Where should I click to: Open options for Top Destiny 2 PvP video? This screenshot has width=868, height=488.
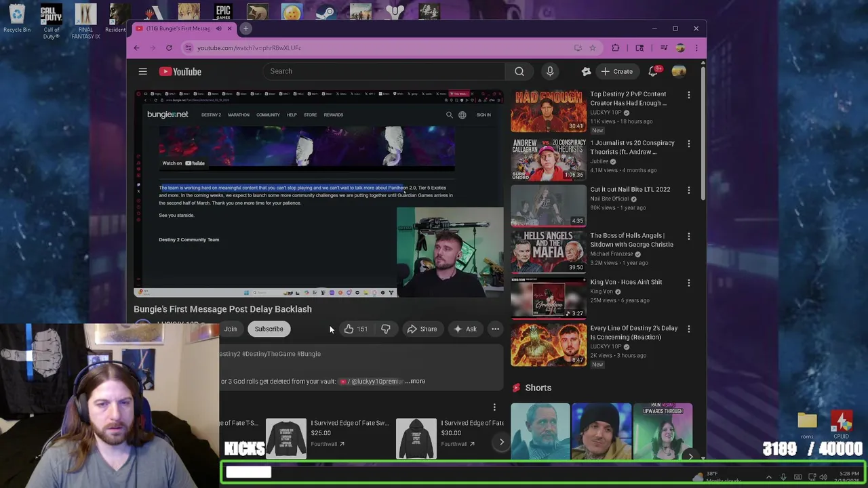tap(688, 95)
